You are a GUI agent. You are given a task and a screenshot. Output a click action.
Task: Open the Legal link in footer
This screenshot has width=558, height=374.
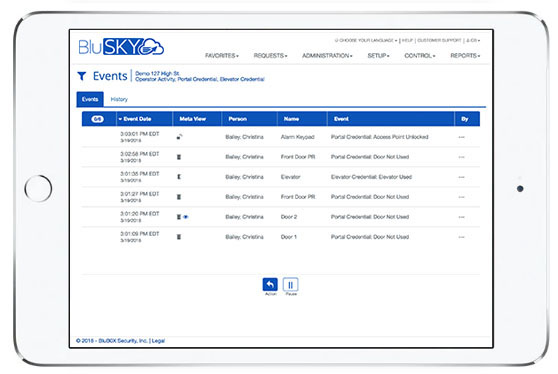click(158, 341)
